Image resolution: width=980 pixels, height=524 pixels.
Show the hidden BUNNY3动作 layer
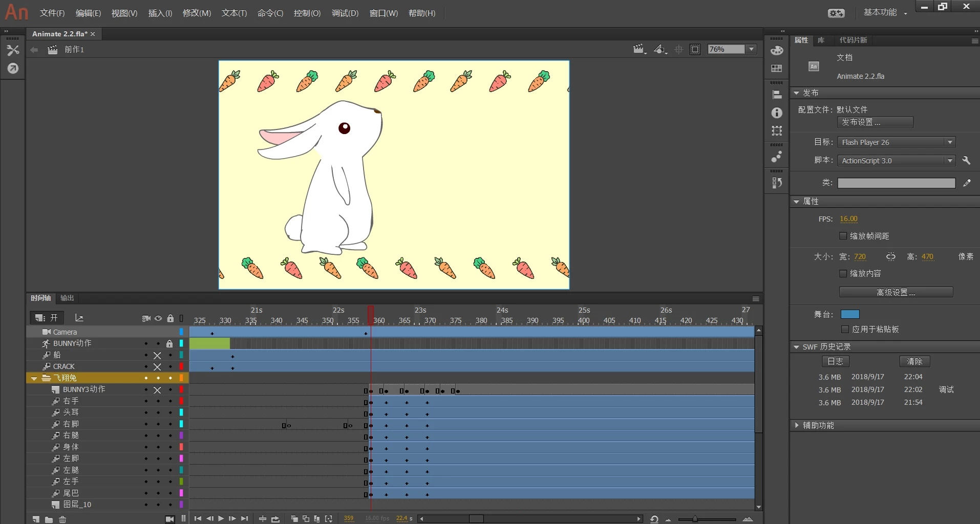click(x=157, y=390)
